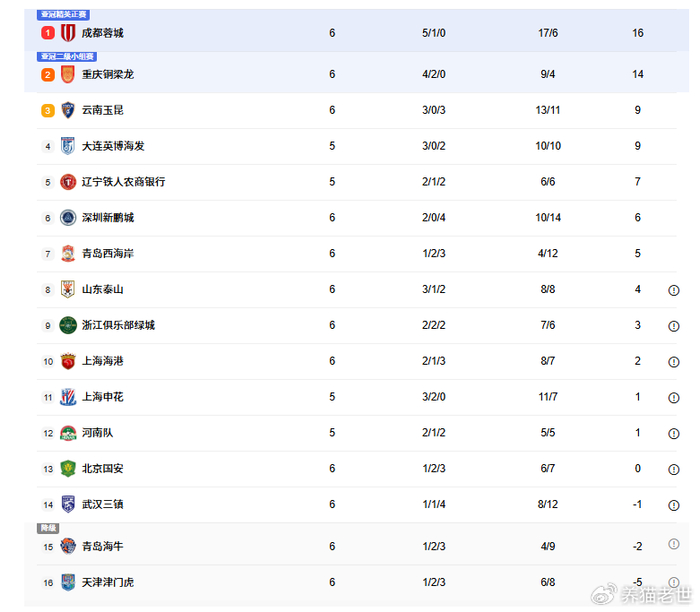This screenshot has width=700, height=612.
Task: Click the red rank 1 badge
Action: (x=47, y=33)
